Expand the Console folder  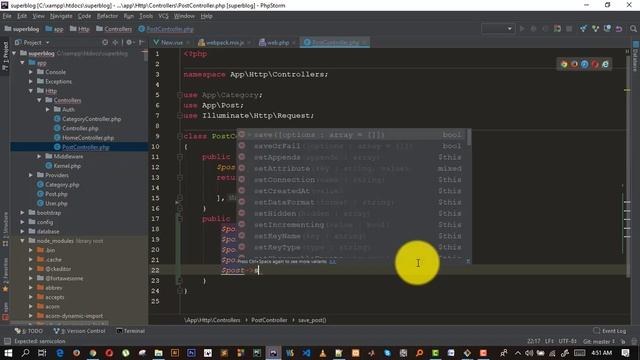pyautogui.click(x=31, y=72)
